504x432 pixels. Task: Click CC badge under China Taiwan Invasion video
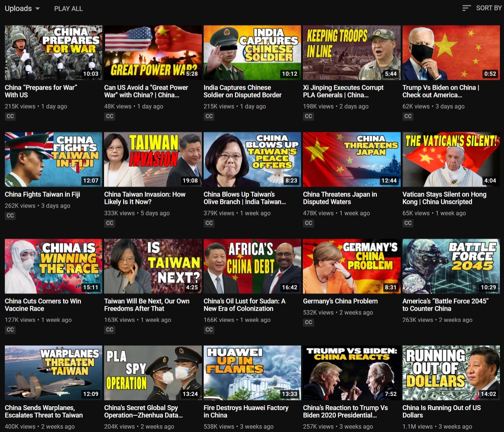click(110, 223)
